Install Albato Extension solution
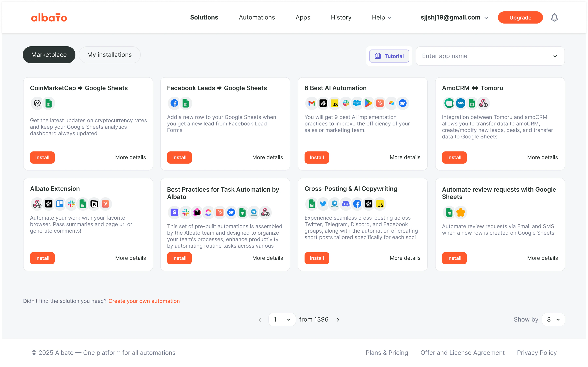This screenshot has height=367, width=588. 42,258
